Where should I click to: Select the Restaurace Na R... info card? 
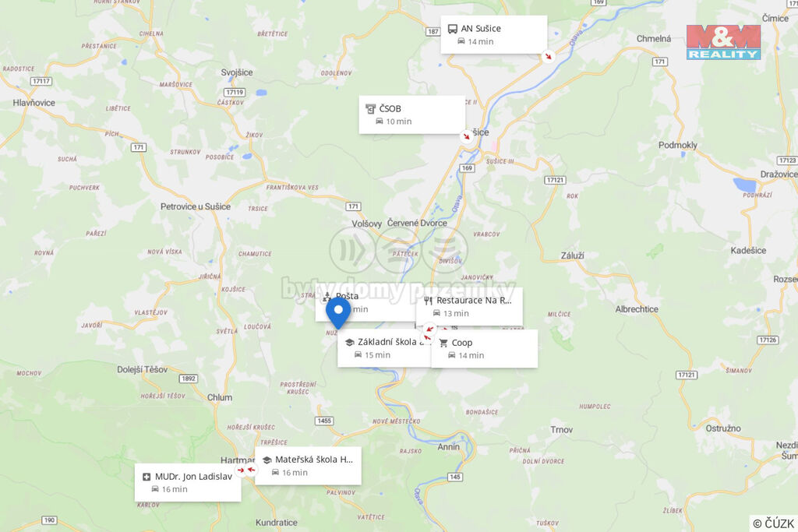coord(469,307)
